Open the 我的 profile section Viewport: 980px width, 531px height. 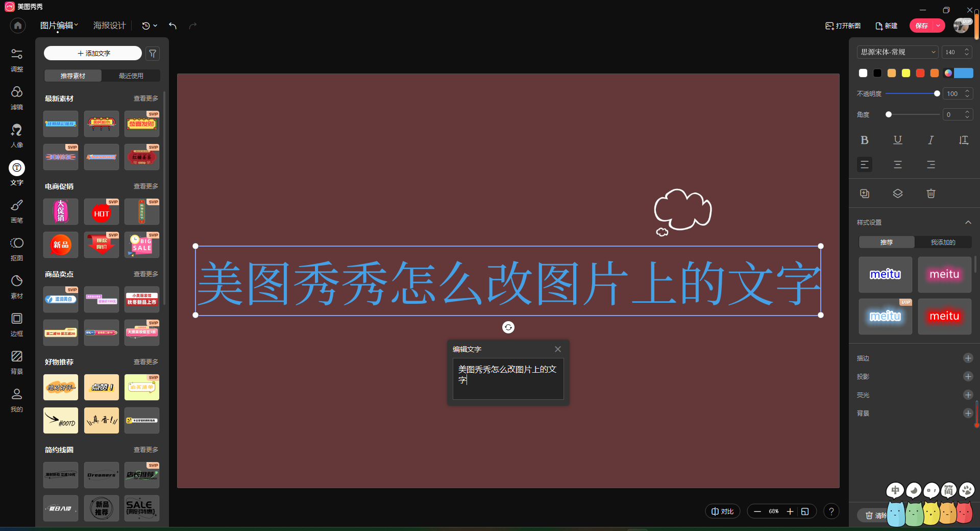pyautogui.click(x=17, y=400)
